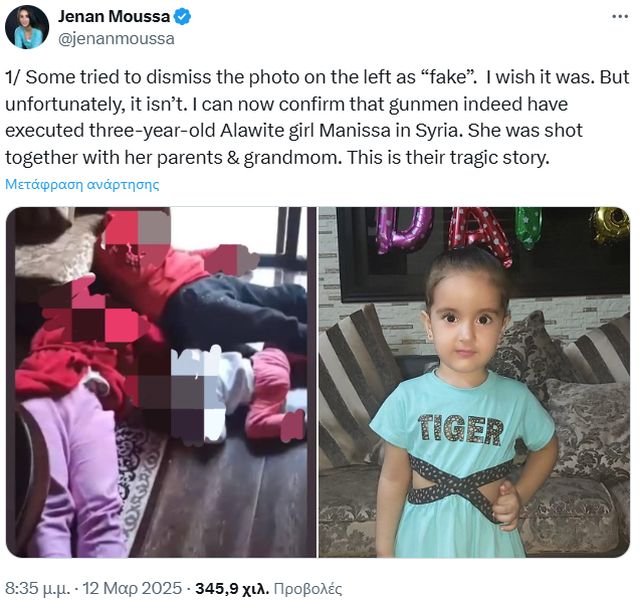Click the blue verified badge
Image resolution: width=640 pixels, height=600 pixels.
coord(183,17)
